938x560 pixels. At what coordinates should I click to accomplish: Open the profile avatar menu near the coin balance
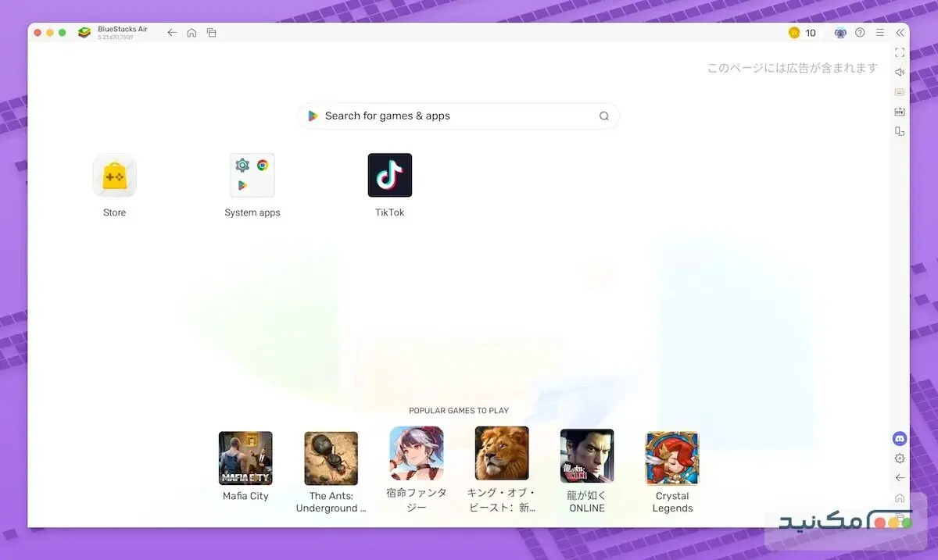point(840,33)
